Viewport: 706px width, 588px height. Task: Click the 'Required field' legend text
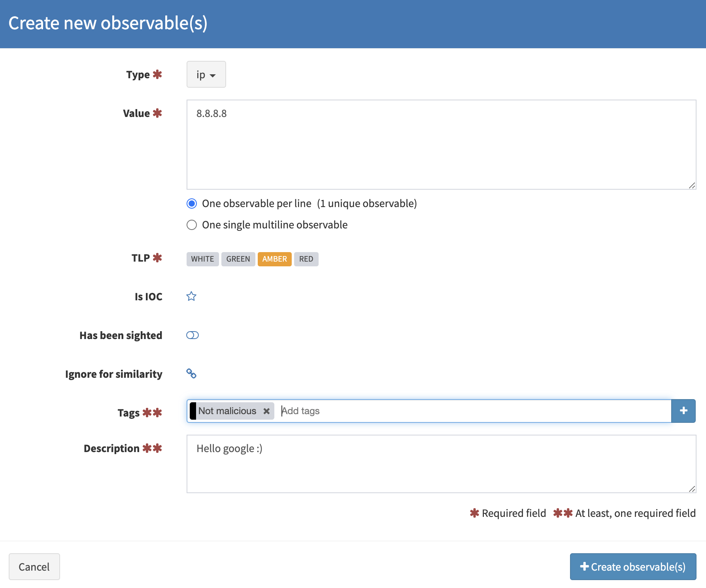coord(514,513)
